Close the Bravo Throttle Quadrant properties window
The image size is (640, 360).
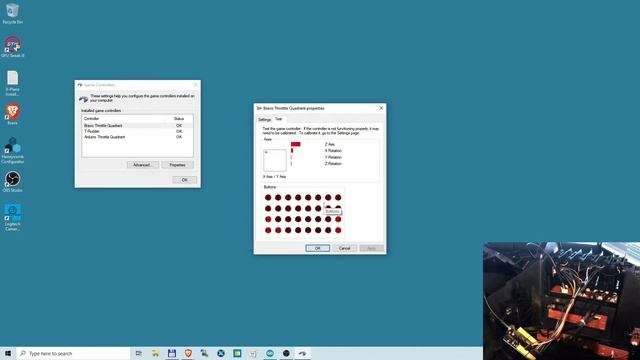point(381,108)
